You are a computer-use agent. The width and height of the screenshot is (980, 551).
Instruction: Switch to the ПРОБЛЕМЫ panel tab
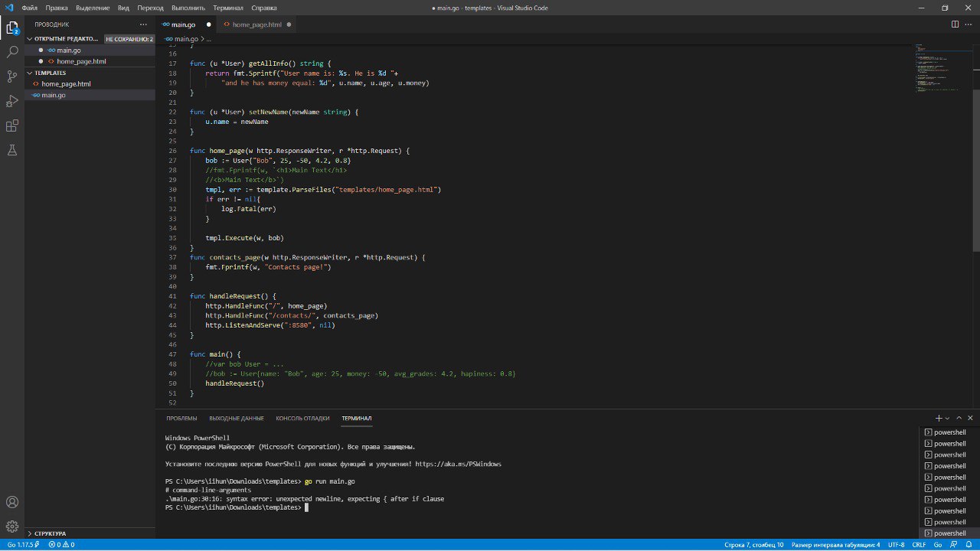click(x=181, y=419)
